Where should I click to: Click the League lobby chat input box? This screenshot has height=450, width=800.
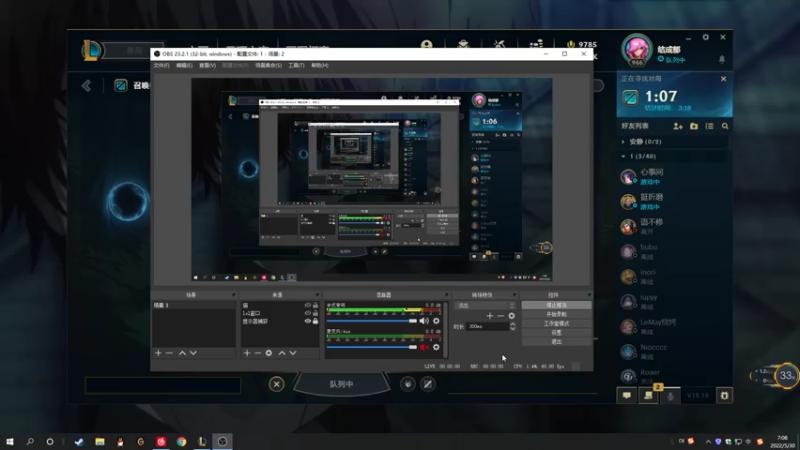(163, 385)
